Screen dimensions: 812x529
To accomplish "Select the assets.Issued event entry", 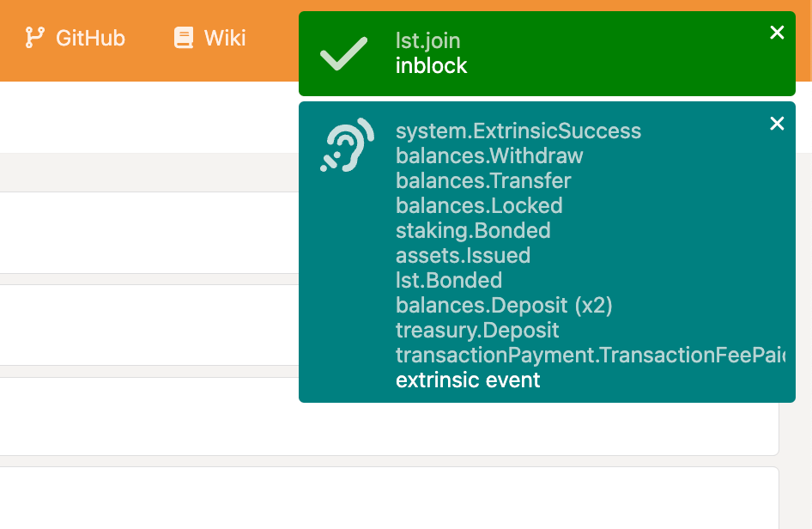I will [x=463, y=255].
